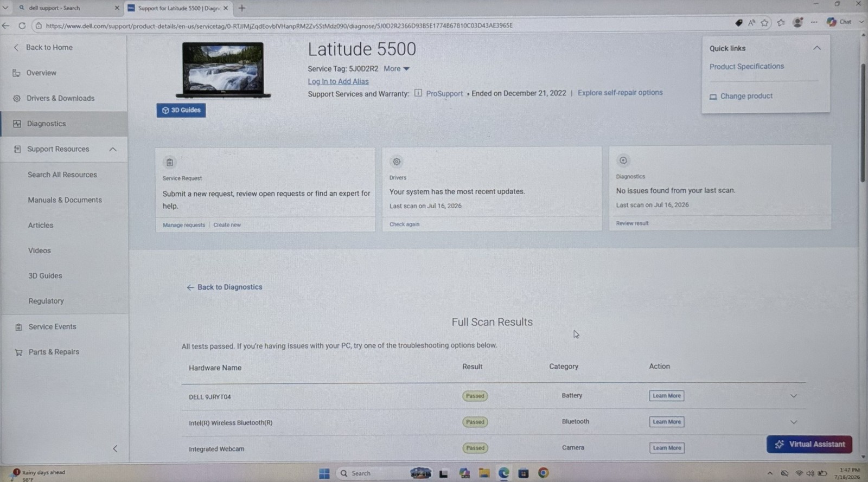The image size is (868, 482).
Task: Click Learn More for Battery
Action: coord(666,396)
